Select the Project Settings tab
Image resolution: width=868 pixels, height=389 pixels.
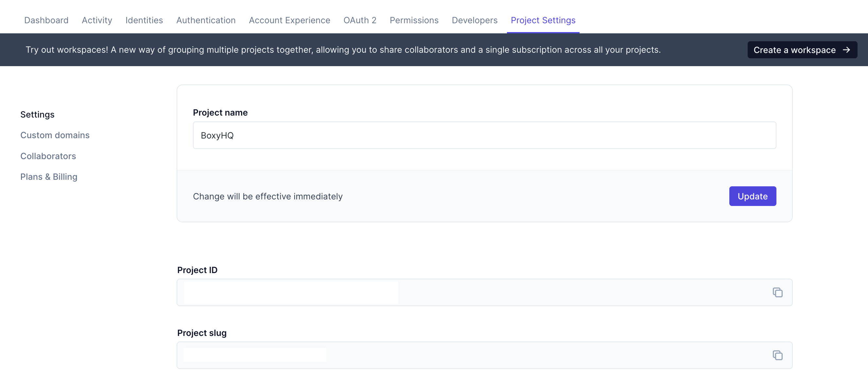543,20
